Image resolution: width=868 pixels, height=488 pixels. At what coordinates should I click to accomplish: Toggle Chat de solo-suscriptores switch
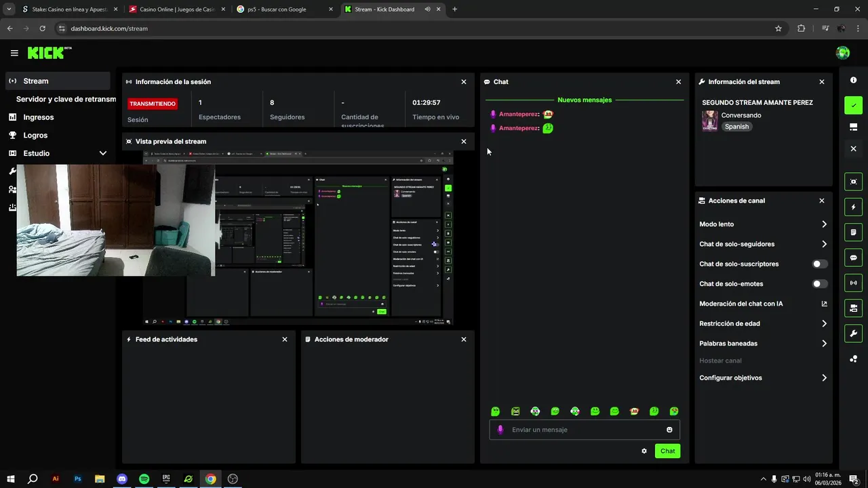pos(820,264)
